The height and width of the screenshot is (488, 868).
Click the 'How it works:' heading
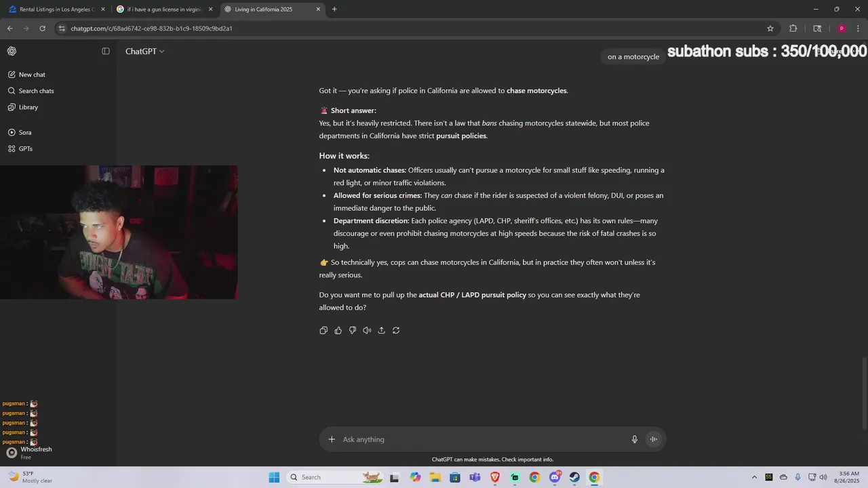coord(344,156)
